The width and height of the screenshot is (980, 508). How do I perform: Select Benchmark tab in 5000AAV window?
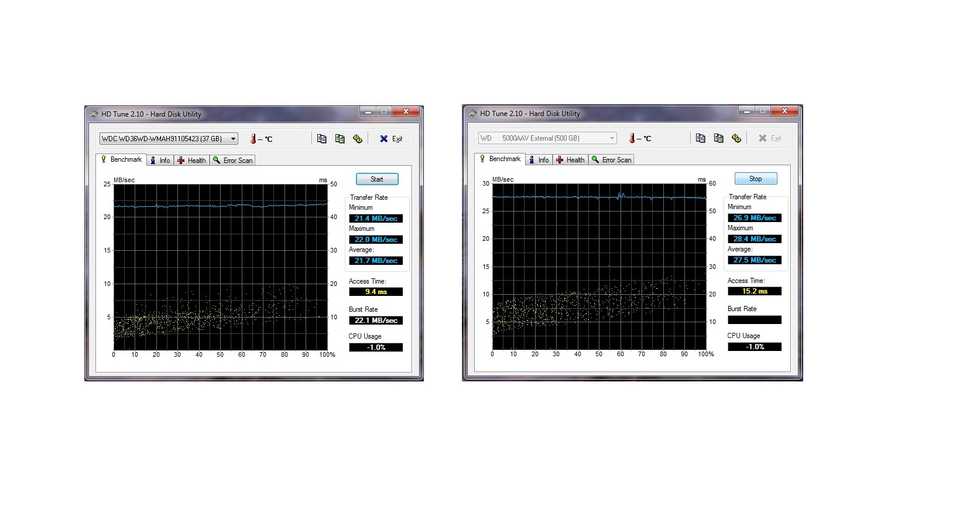(x=500, y=159)
